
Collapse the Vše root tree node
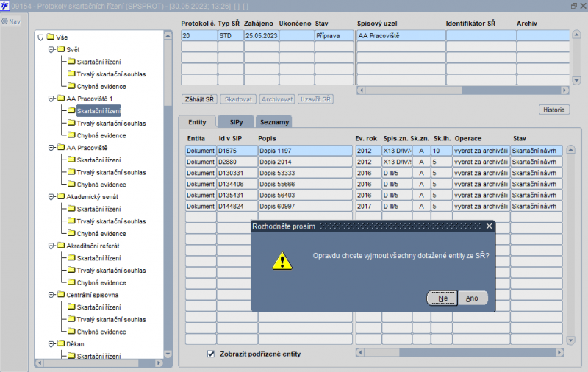(40, 37)
